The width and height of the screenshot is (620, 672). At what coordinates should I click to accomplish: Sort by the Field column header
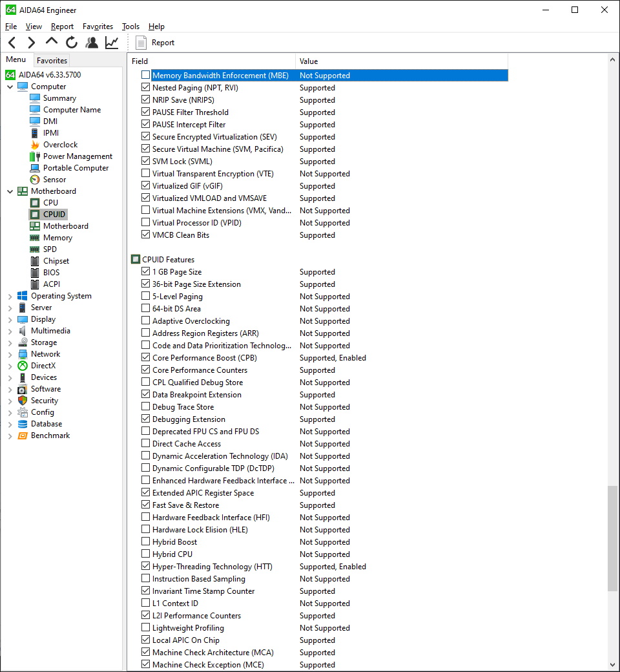213,61
